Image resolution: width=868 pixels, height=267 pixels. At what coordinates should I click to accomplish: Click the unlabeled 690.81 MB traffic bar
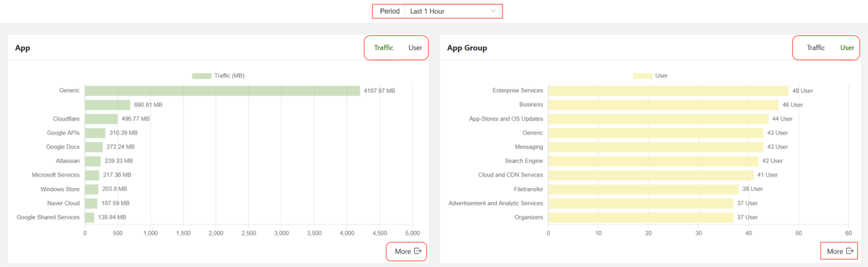tap(107, 105)
